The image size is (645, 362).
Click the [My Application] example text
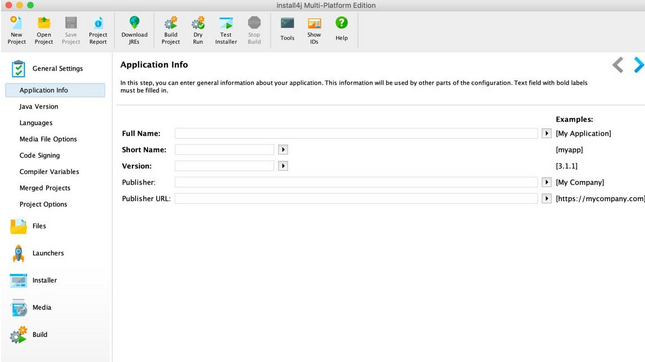pos(583,133)
